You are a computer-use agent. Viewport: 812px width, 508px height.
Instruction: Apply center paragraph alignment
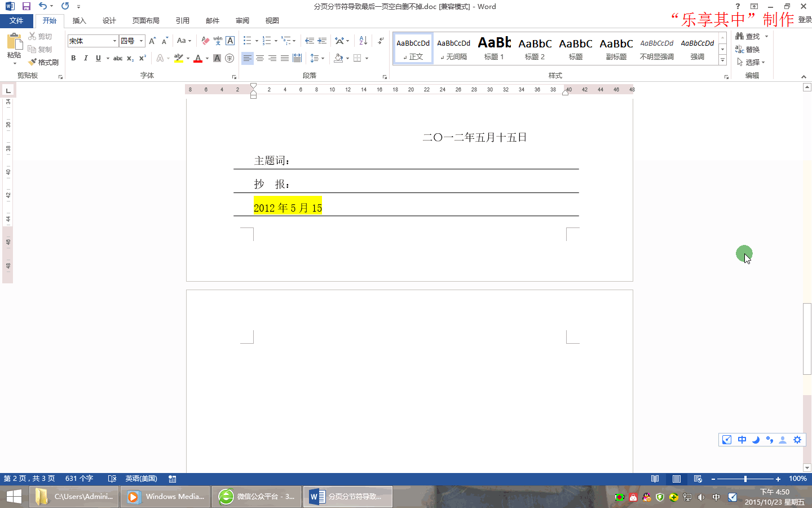tap(260, 58)
